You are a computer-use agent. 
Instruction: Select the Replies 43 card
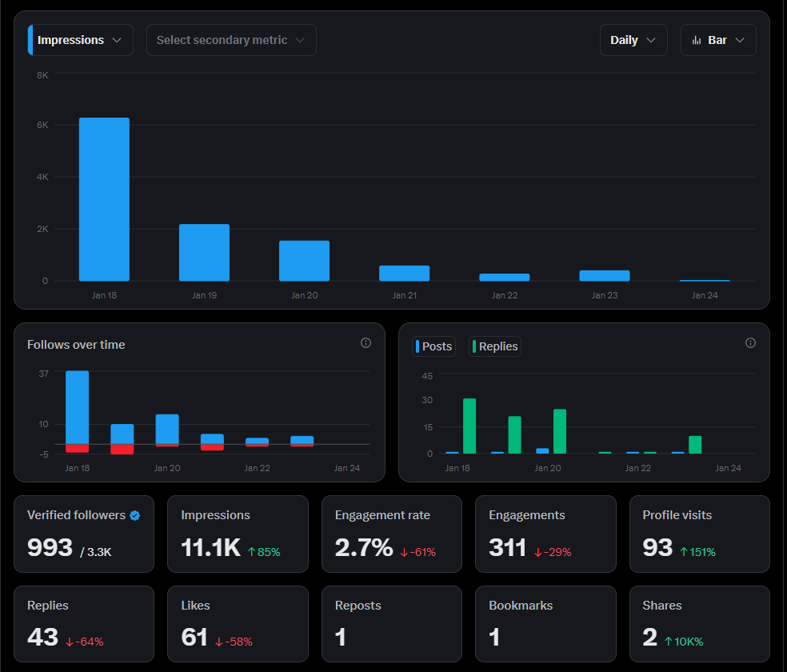[84, 624]
